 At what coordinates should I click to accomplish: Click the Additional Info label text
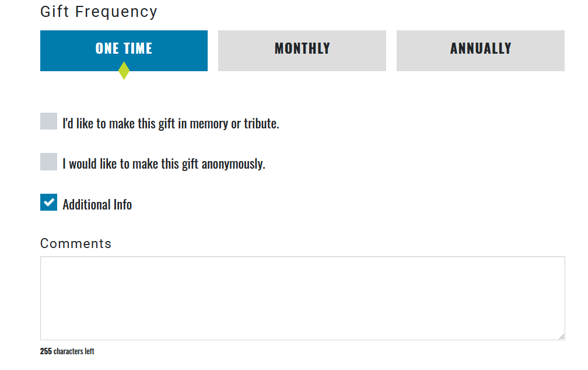coord(97,204)
